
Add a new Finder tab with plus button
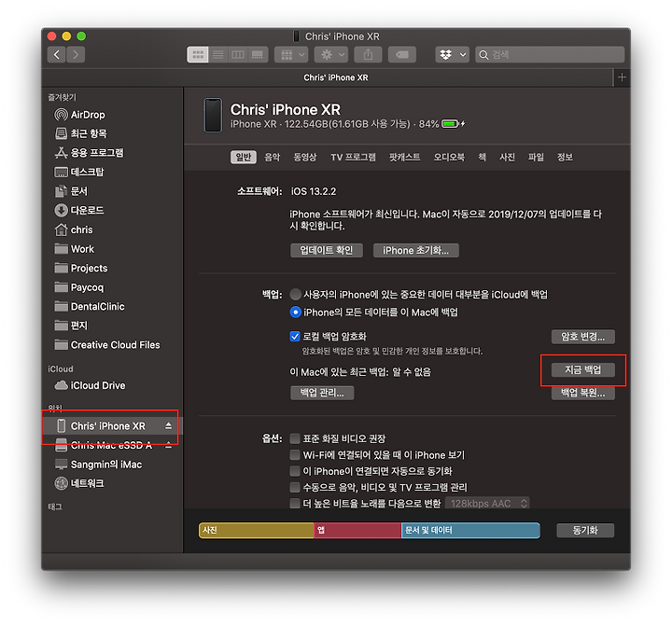622,77
